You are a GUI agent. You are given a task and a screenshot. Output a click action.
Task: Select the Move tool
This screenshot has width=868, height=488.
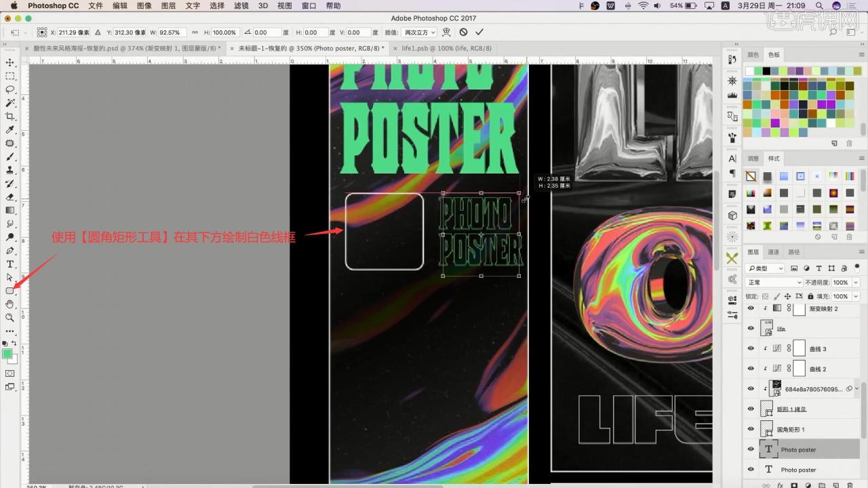(10, 62)
